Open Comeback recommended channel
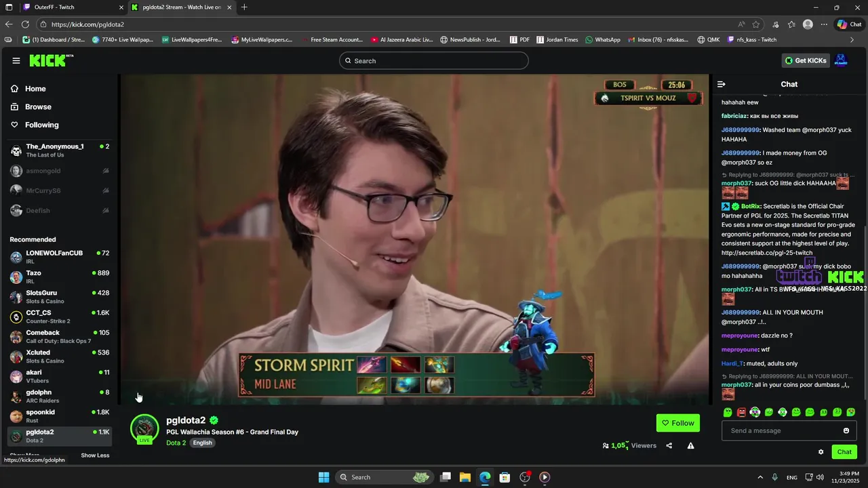 pos(60,336)
